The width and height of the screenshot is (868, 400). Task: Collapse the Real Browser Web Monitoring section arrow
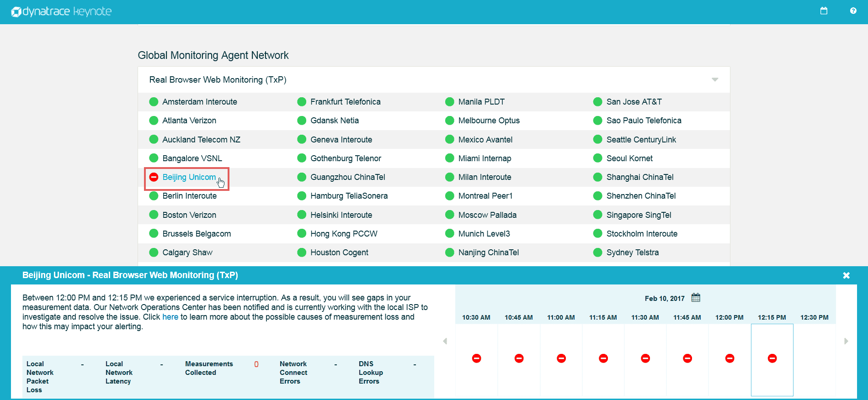[x=715, y=80]
